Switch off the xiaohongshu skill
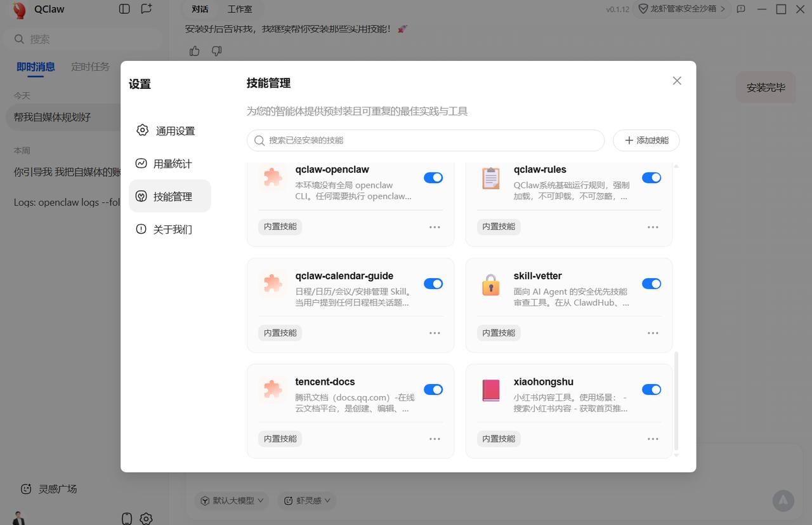The width and height of the screenshot is (812, 525). pyautogui.click(x=652, y=390)
